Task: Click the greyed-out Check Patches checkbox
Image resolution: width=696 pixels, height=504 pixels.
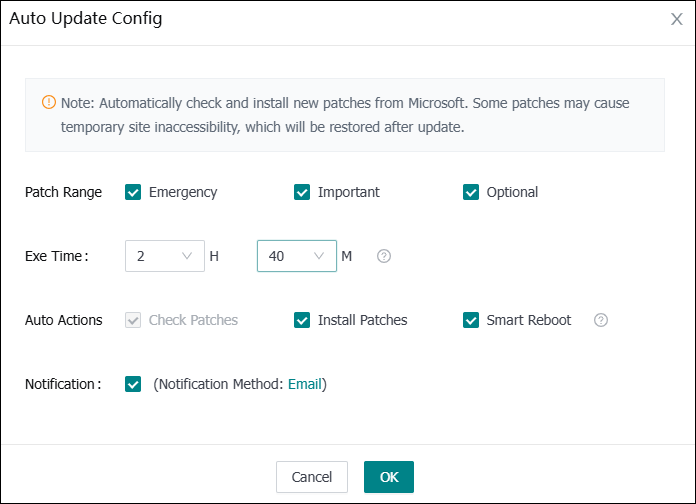Action: coord(133,320)
